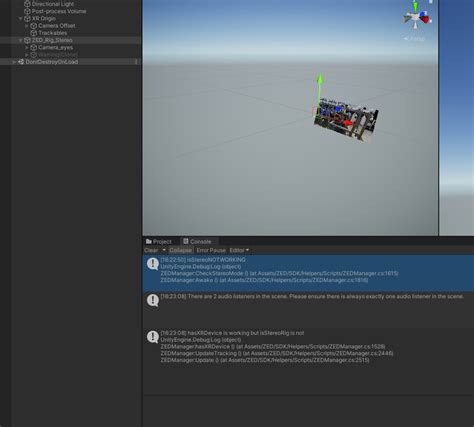Expand the greyed-out child under ZED_Rig_Stereo
474x427 pixels.
pos(27,55)
